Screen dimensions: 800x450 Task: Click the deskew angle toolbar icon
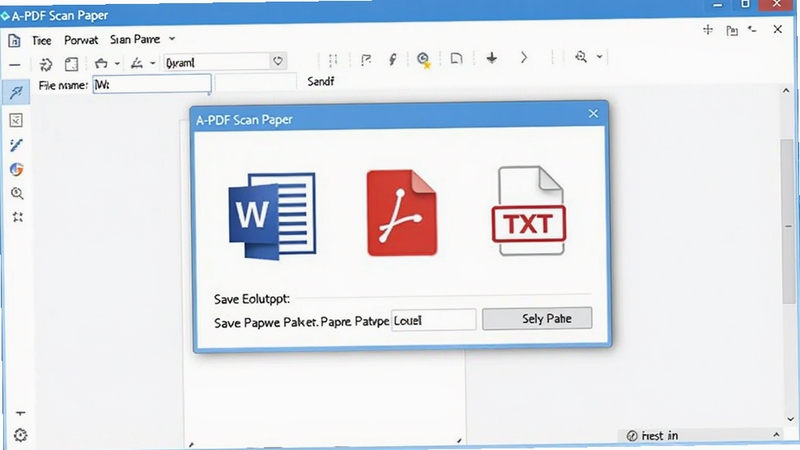coord(137,63)
